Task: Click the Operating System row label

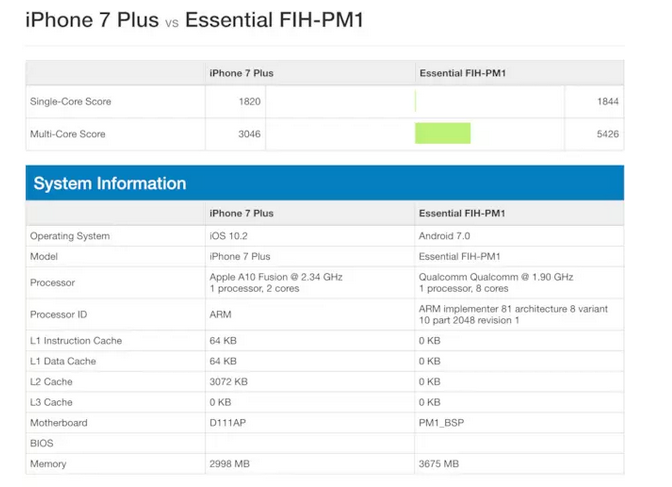Action: point(70,236)
